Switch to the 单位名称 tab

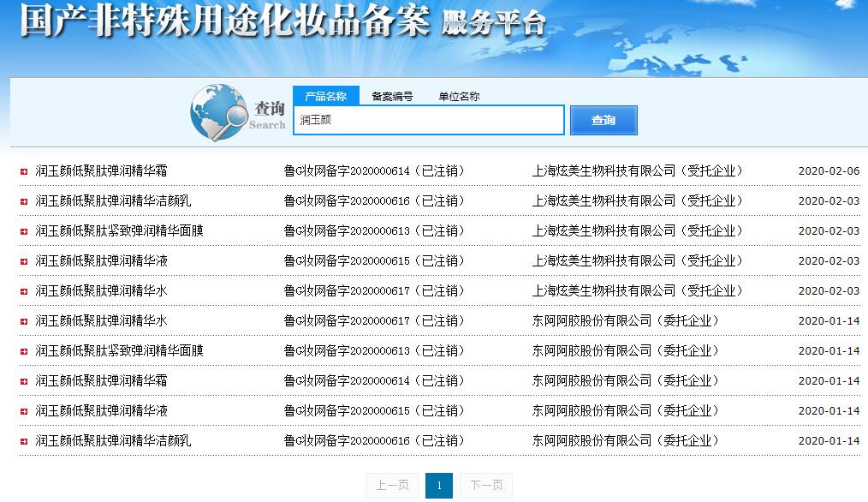(x=459, y=97)
